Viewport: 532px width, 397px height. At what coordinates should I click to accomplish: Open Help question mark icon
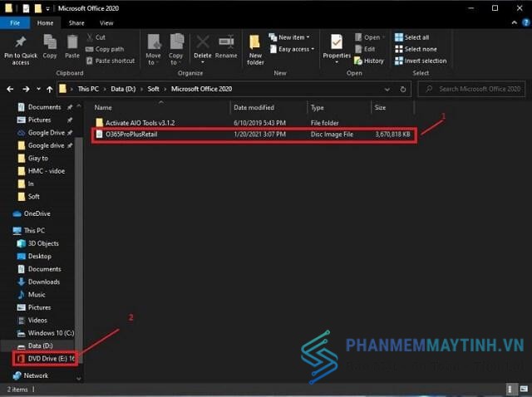coord(526,22)
